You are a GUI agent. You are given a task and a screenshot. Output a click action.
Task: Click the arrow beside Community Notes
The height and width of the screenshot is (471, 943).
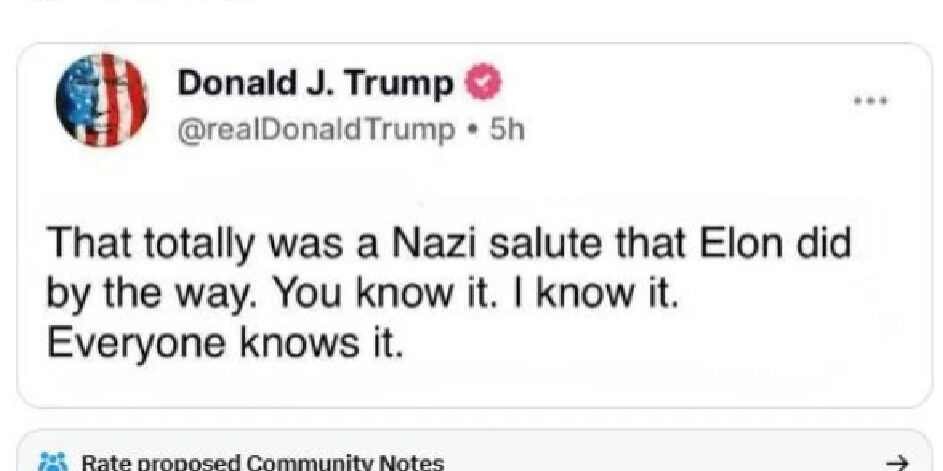point(899,462)
